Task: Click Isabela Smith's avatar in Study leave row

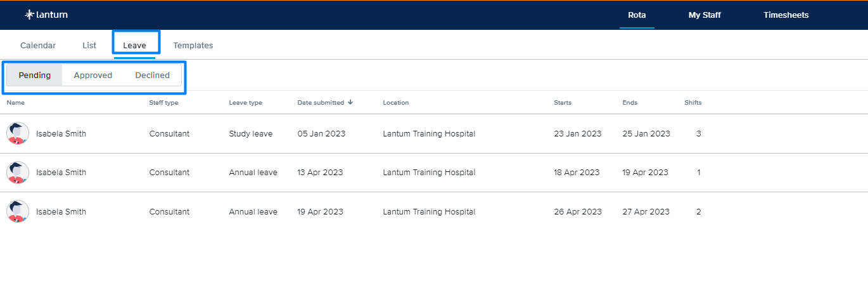Action: coord(18,133)
